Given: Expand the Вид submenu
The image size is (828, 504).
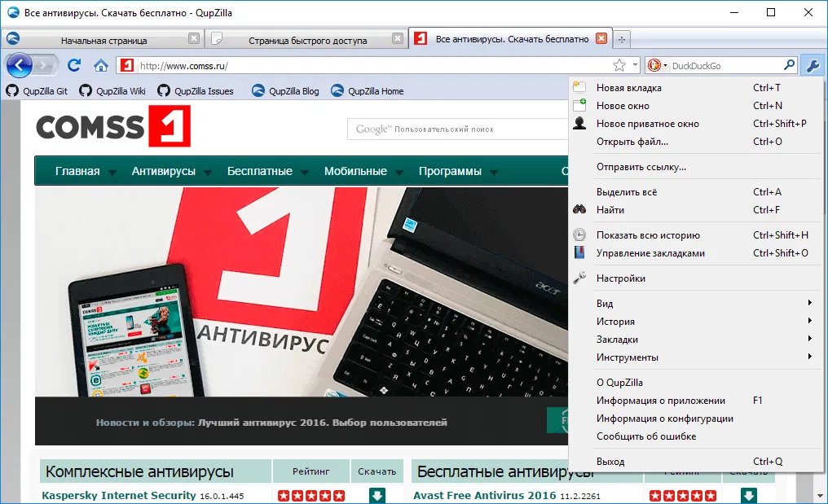Looking at the screenshot, I should click(x=696, y=304).
